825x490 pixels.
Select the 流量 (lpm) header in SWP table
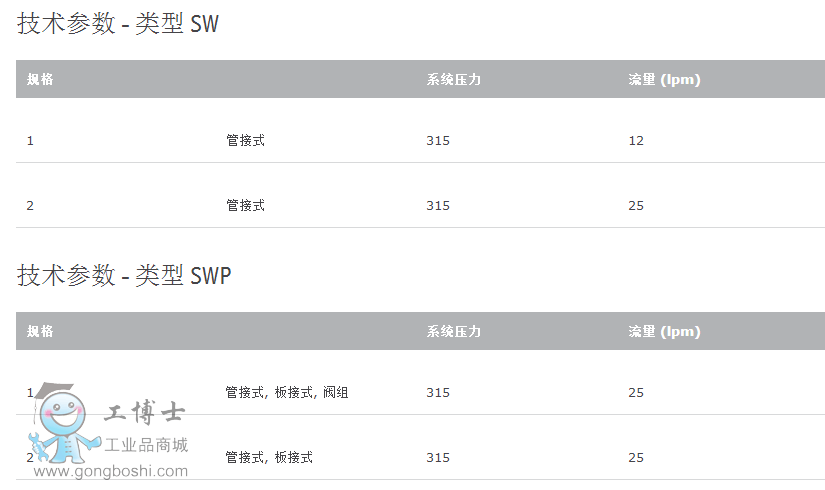pyautogui.click(x=665, y=332)
